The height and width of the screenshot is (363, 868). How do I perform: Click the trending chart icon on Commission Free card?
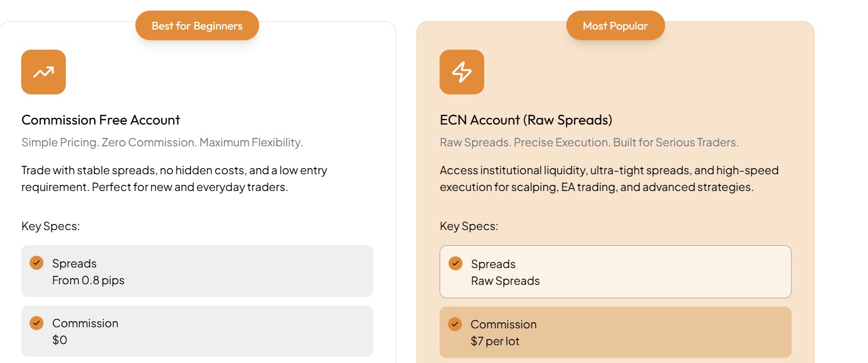coord(44,72)
